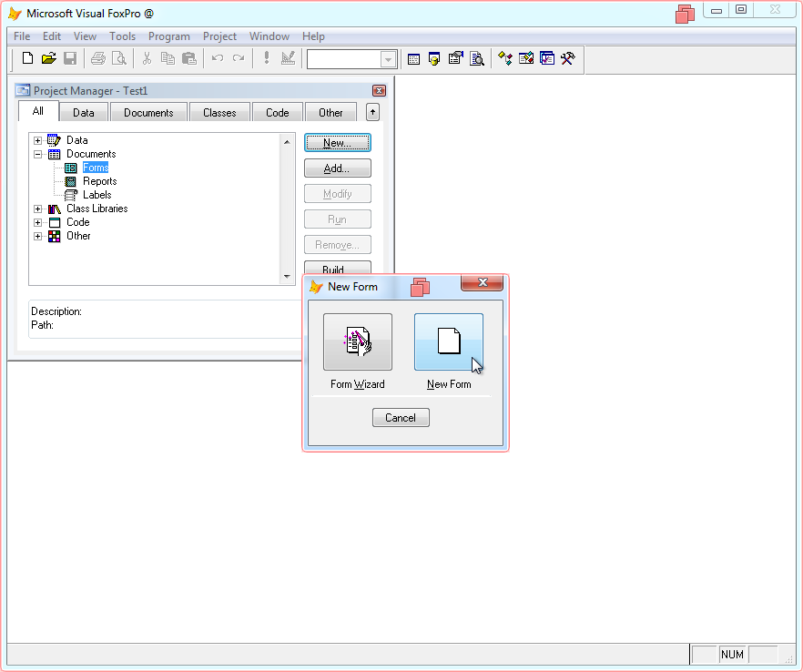The height and width of the screenshot is (672, 803).
Task: Expand the Code tree node
Action: [x=38, y=222]
